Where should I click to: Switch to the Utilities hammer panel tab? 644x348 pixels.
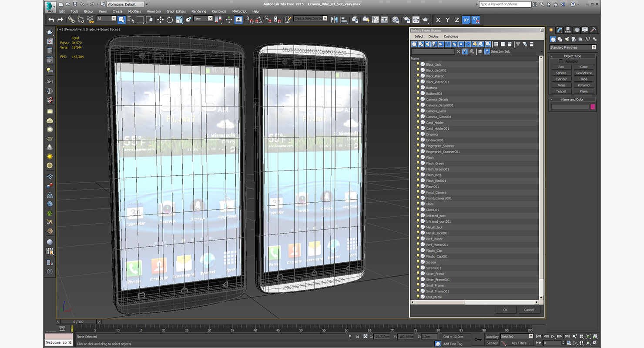click(593, 30)
